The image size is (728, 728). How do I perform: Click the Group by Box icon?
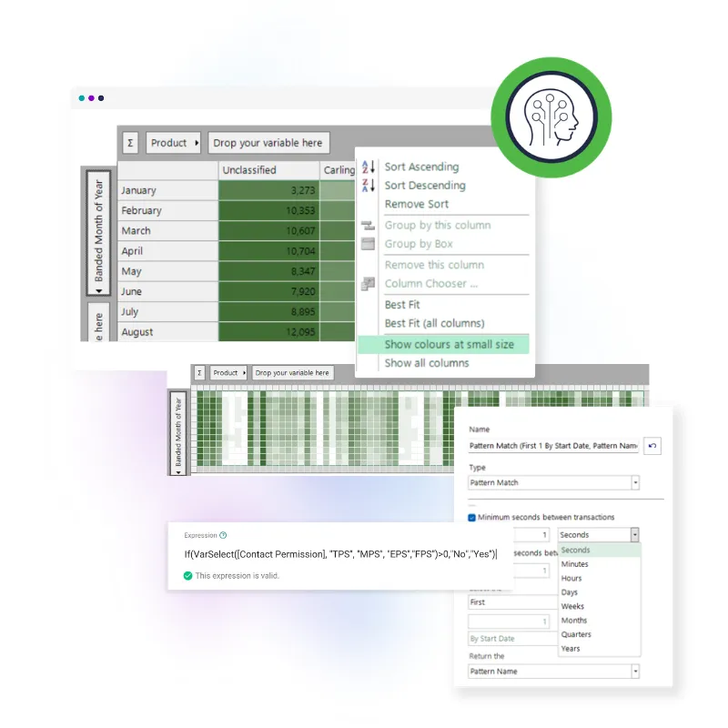click(x=369, y=244)
